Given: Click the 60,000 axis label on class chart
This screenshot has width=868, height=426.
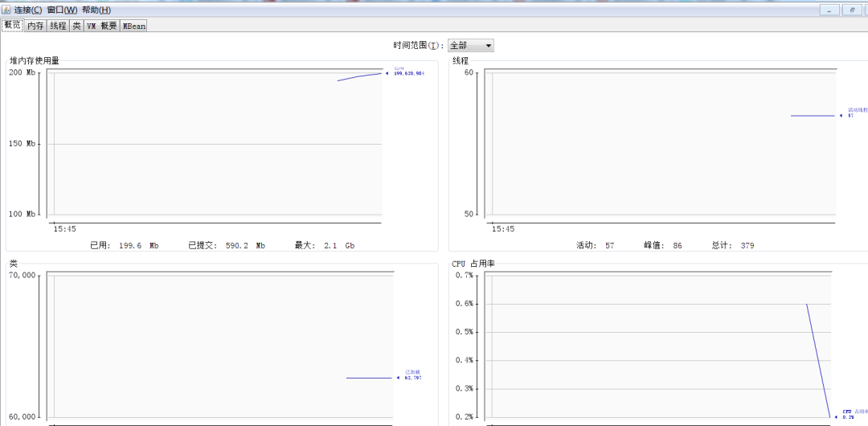Looking at the screenshot, I should [x=23, y=417].
